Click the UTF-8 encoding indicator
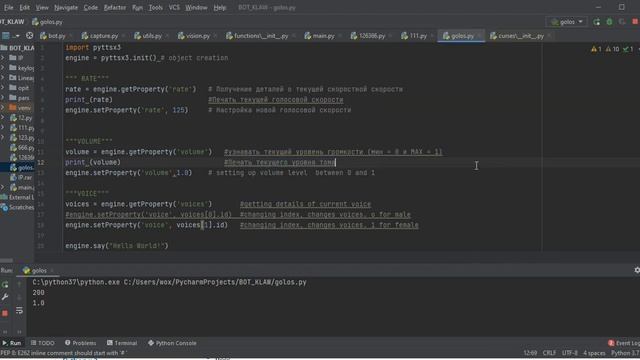 [569, 353]
